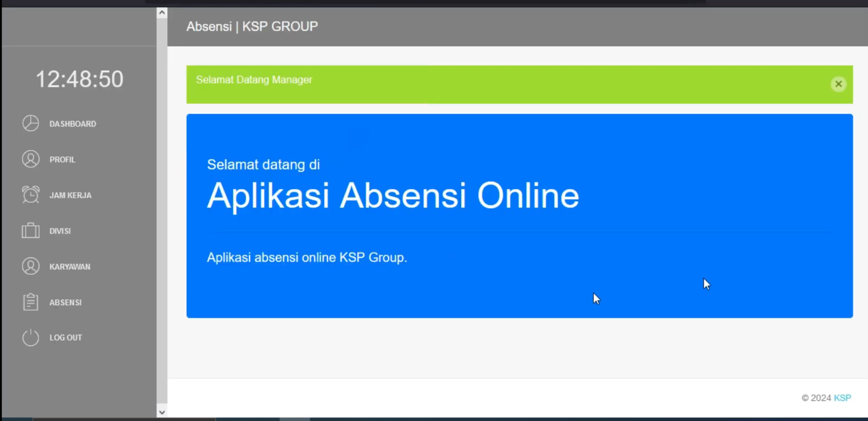Select KARYAWAN in the sidebar
Screen dimensions: 868x421
[70, 266]
